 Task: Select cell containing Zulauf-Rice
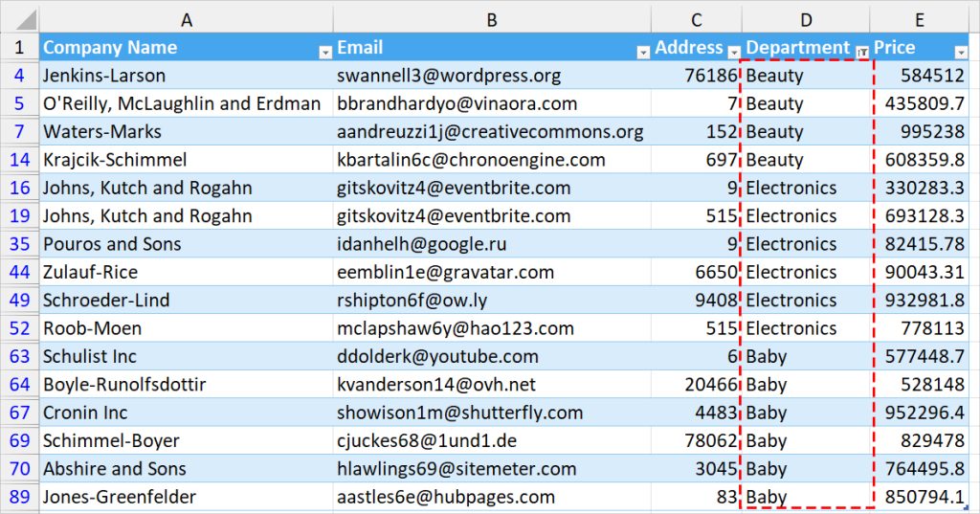click(x=187, y=272)
